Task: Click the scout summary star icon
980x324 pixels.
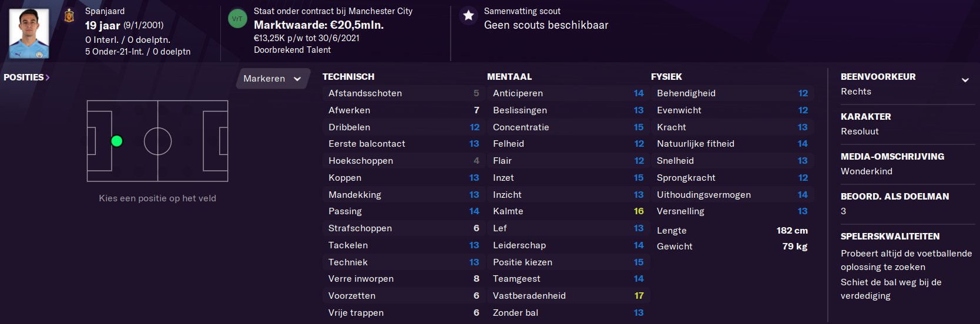Action: tap(468, 16)
